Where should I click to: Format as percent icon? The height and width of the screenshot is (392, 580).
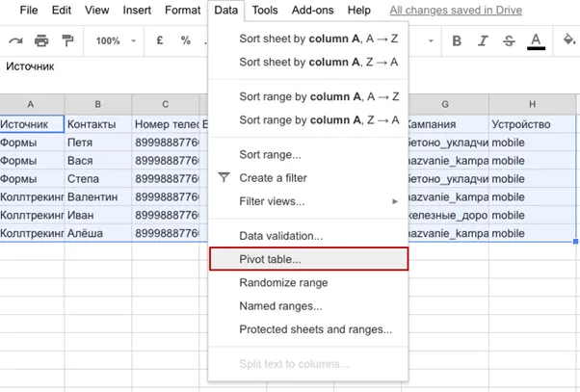coord(185,40)
